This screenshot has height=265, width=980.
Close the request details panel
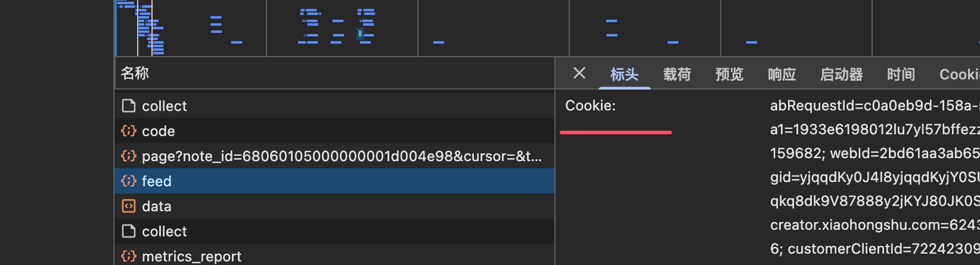click(x=579, y=73)
